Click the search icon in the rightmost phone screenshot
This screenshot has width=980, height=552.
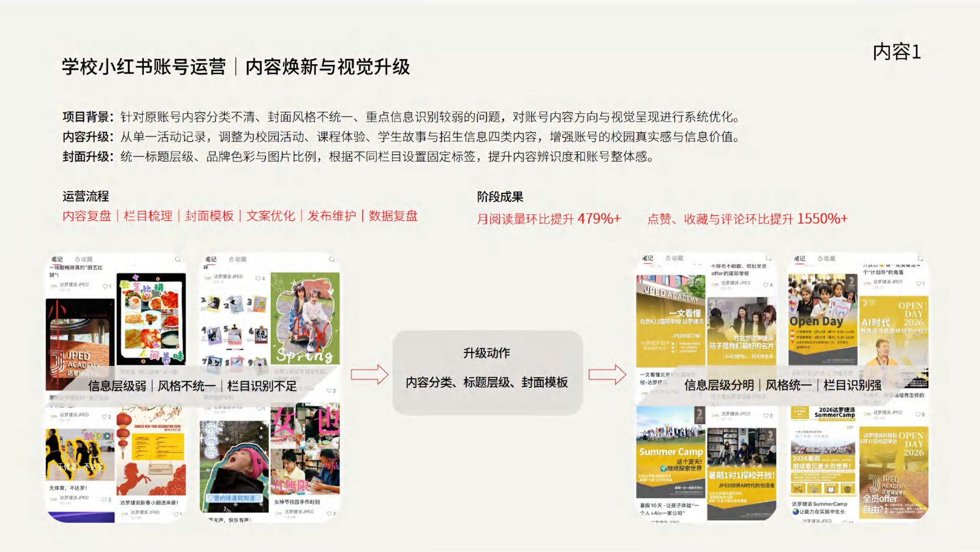920,258
